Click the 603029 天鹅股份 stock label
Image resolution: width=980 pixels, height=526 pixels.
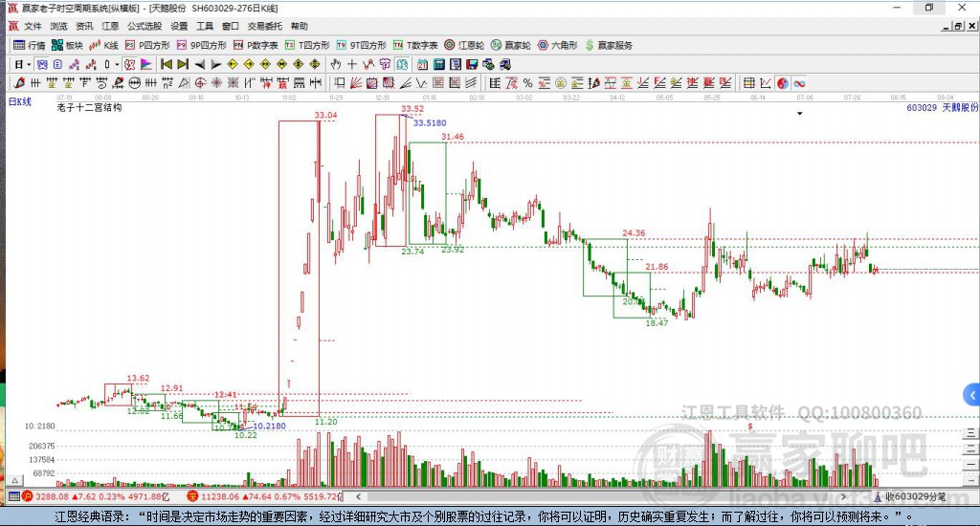(x=943, y=107)
